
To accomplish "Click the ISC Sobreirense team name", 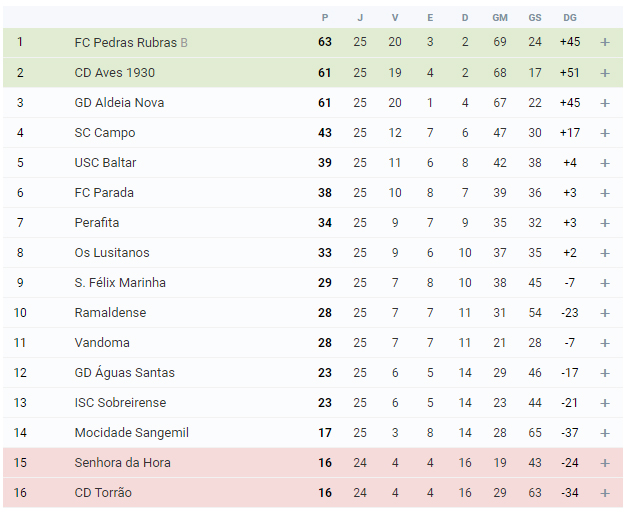I will pyautogui.click(x=120, y=403).
